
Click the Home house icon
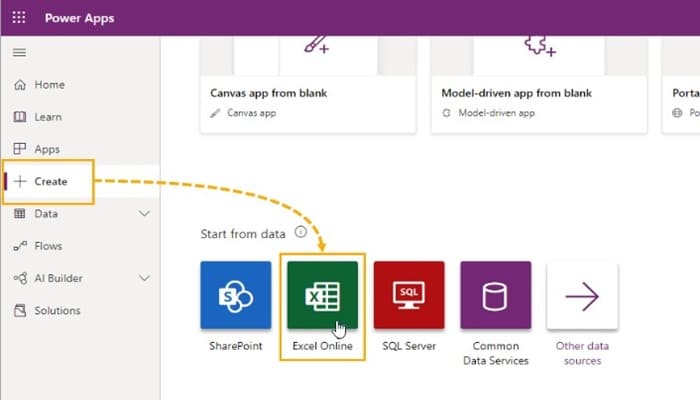[x=20, y=84]
